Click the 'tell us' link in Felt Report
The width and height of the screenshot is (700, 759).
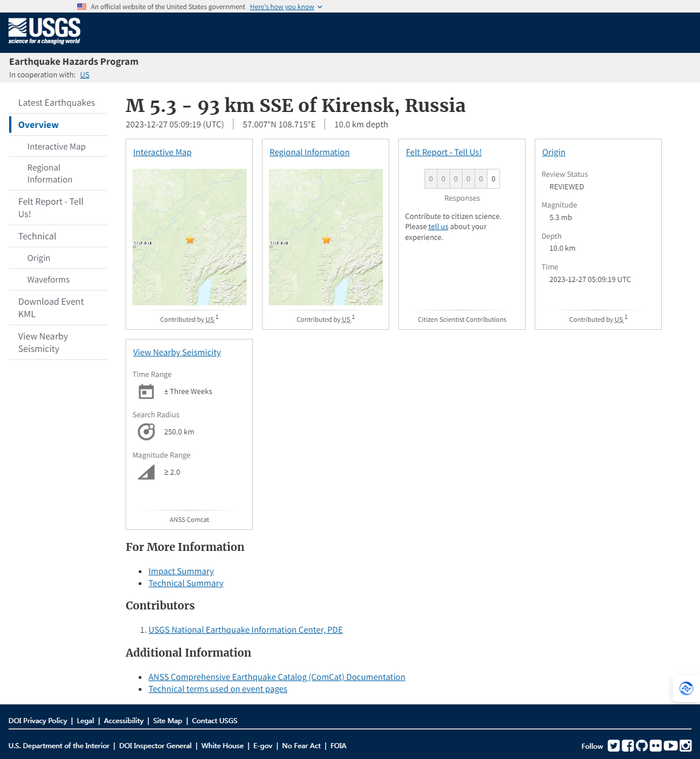pos(438,227)
